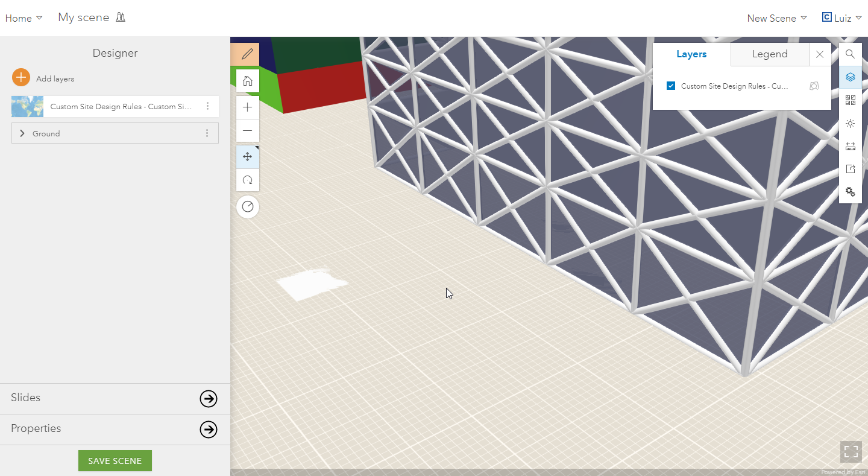Click the orange Add layers plus icon

pos(21,77)
